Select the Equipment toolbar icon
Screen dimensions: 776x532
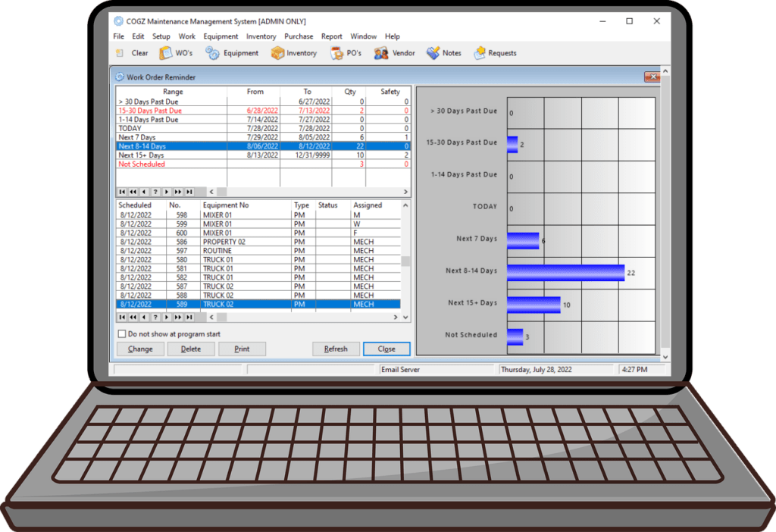(232, 53)
